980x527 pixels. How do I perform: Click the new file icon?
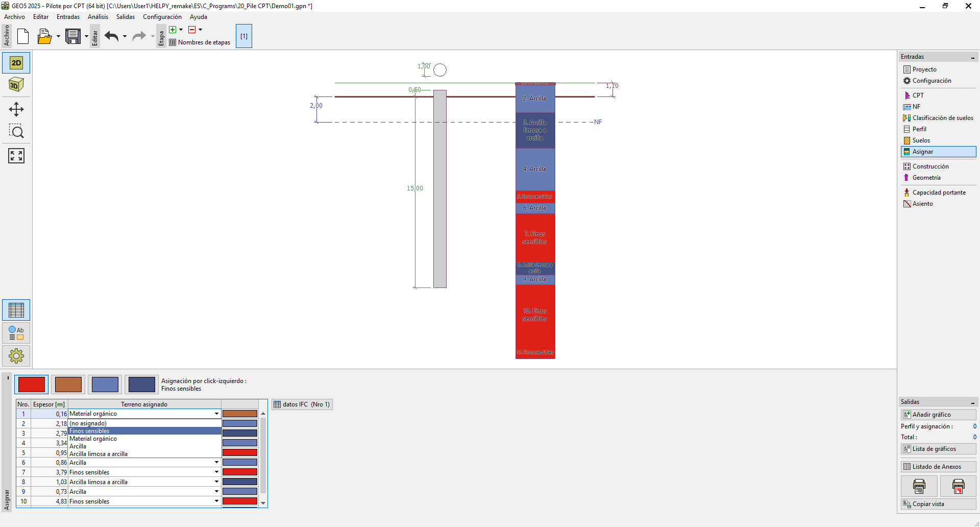(x=23, y=36)
